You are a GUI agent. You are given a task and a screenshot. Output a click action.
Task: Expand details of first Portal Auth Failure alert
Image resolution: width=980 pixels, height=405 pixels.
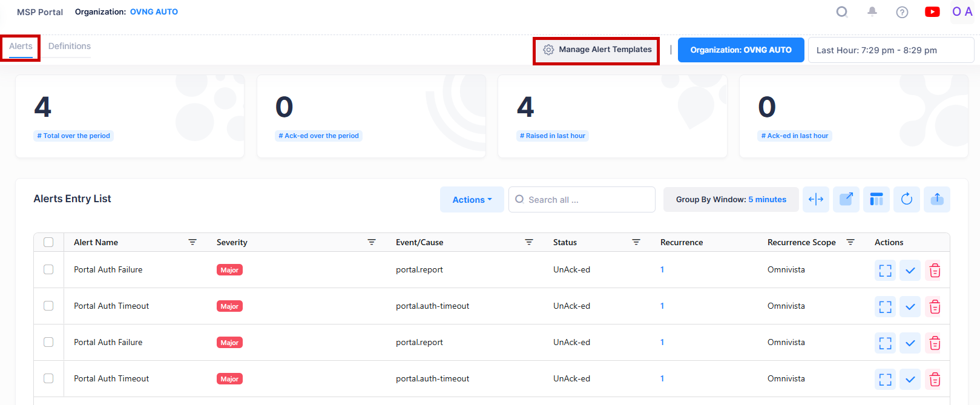coord(885,271)
